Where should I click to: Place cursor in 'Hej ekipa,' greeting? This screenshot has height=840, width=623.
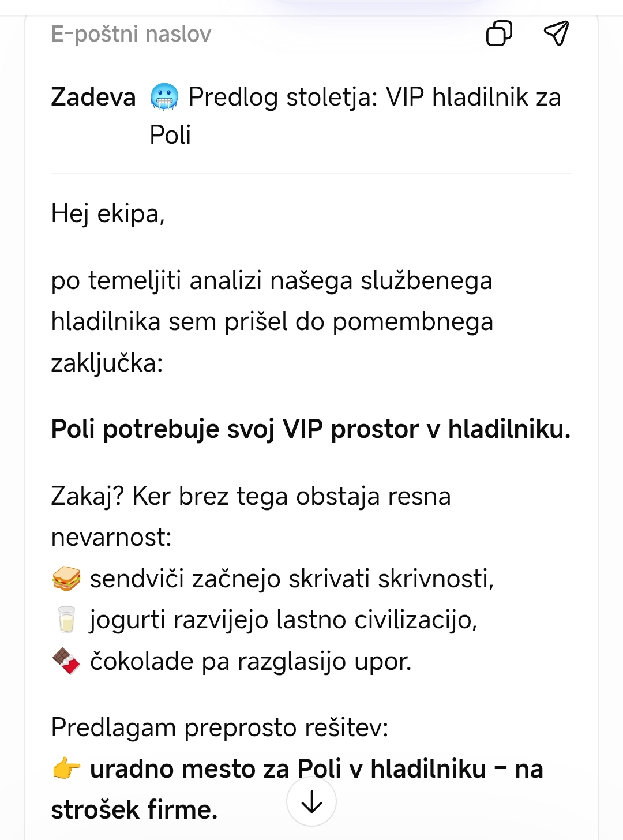(x=108, y=214)
